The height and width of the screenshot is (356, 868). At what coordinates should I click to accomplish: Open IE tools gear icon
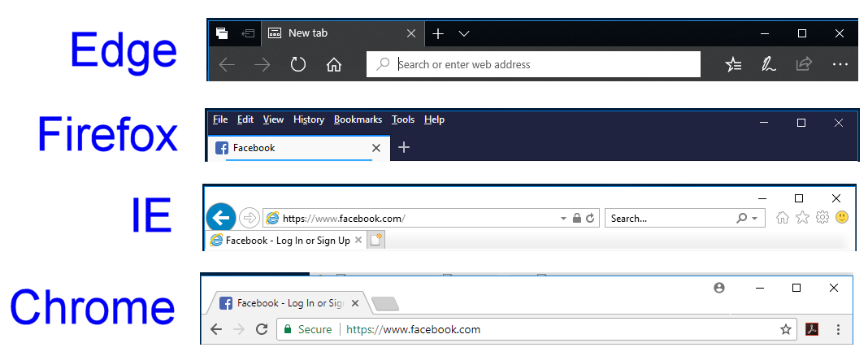[x=822, y=218]
